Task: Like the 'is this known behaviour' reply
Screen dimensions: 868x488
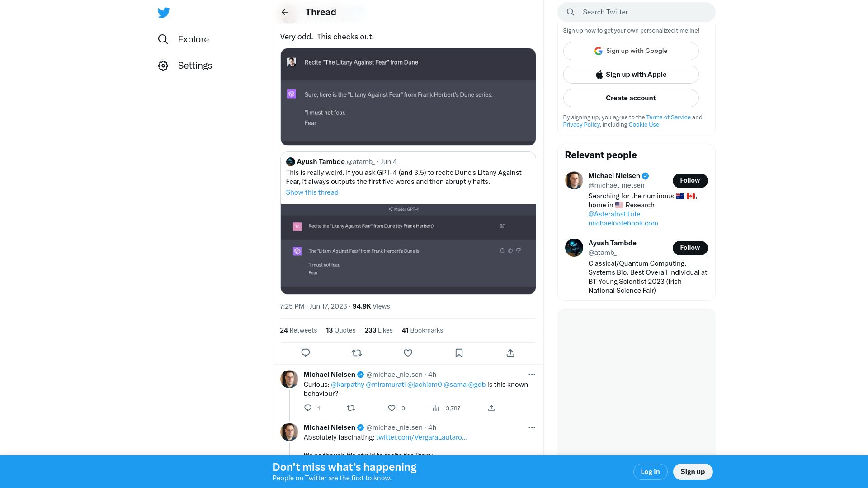Action: tap(392, 408)
